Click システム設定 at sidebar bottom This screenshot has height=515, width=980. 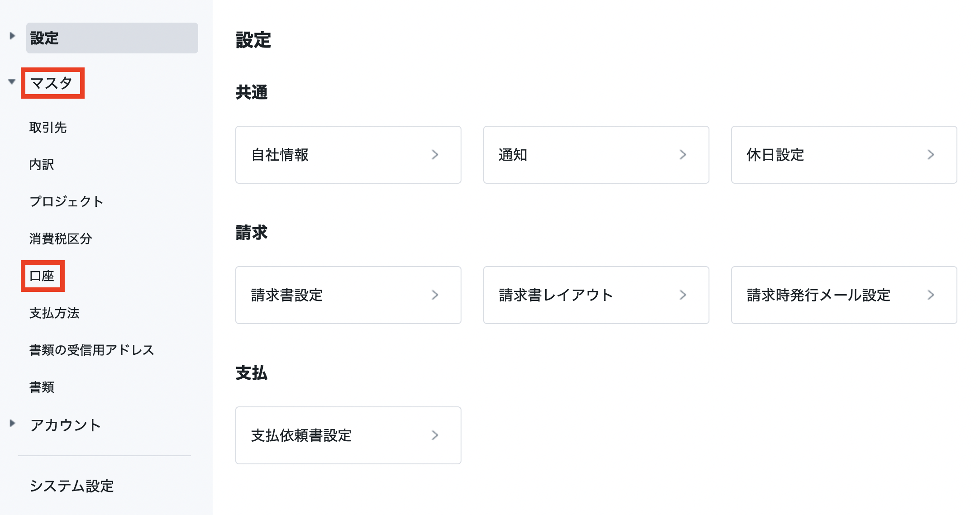71,486
